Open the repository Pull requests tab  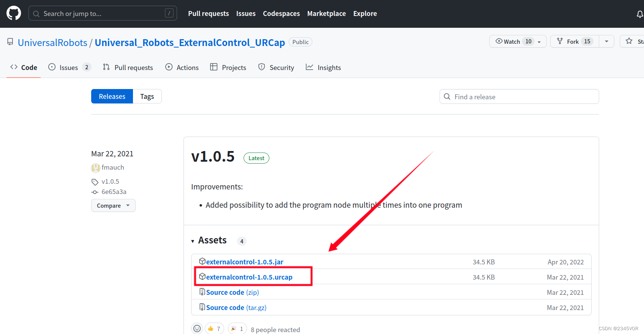click(128, 67)
